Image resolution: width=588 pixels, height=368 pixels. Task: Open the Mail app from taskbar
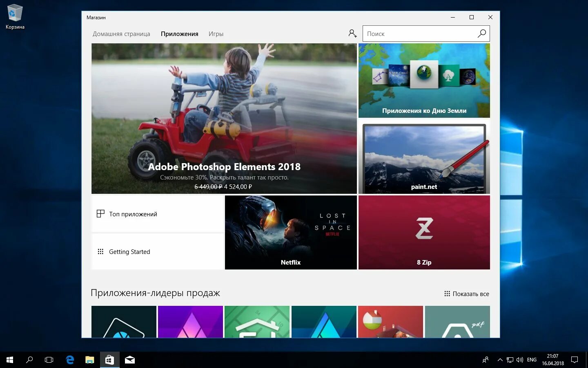click(x=130, y=360)
